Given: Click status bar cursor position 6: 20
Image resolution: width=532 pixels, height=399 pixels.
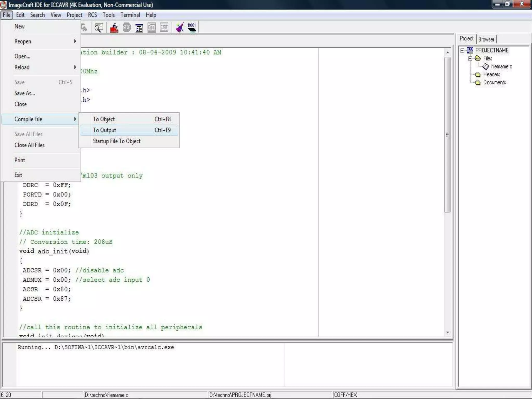Looking at the screenshot, I should click(6, 395).
